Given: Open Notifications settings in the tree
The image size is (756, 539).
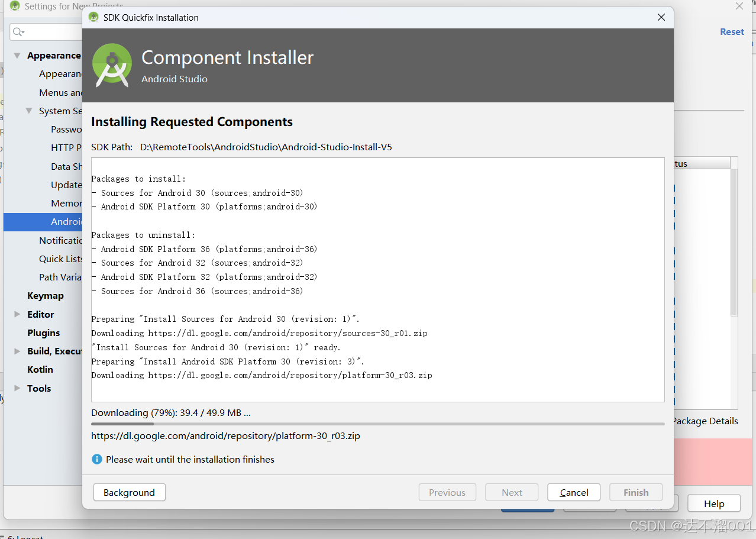Looking at the screenshot, I should pos(60,240).
